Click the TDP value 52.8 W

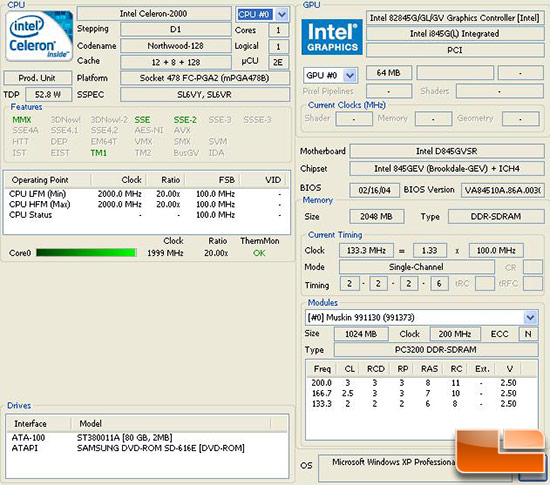click(48, 95)
